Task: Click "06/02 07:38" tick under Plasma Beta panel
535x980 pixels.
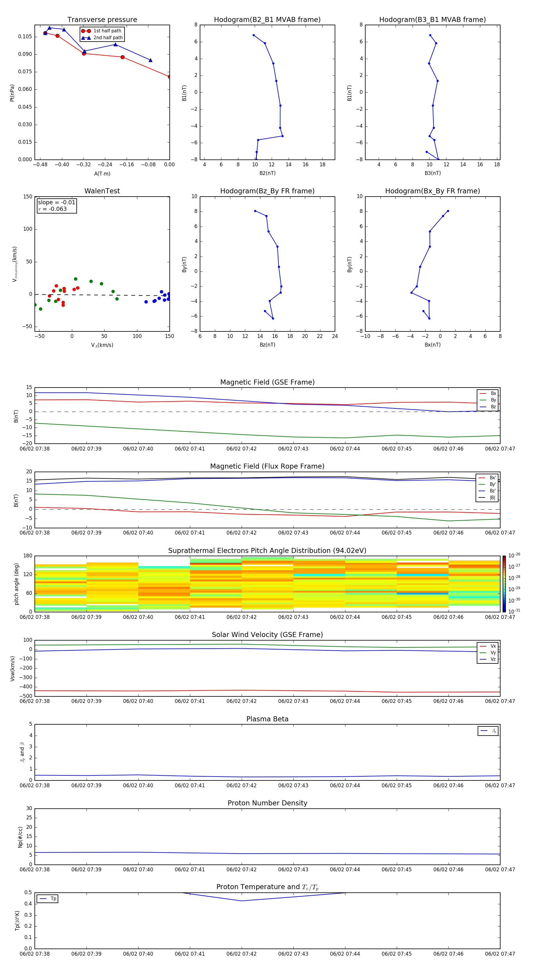Action: click(35, 785)
